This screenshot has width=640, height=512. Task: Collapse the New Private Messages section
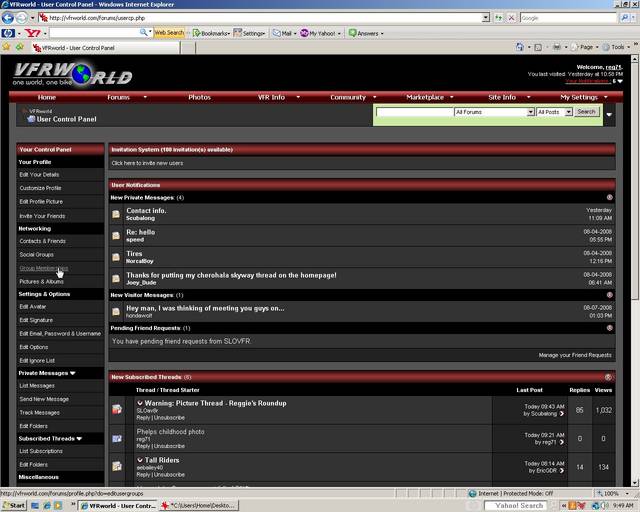[609, 197]
